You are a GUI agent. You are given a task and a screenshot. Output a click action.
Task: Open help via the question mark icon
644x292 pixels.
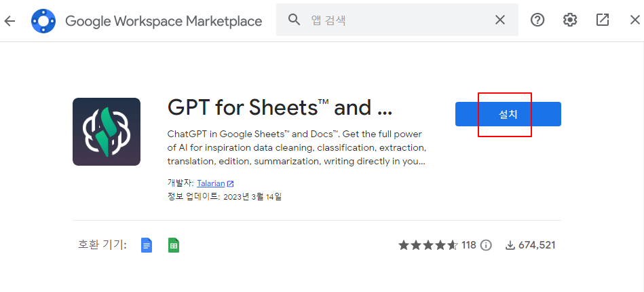(x=537, y=20)
